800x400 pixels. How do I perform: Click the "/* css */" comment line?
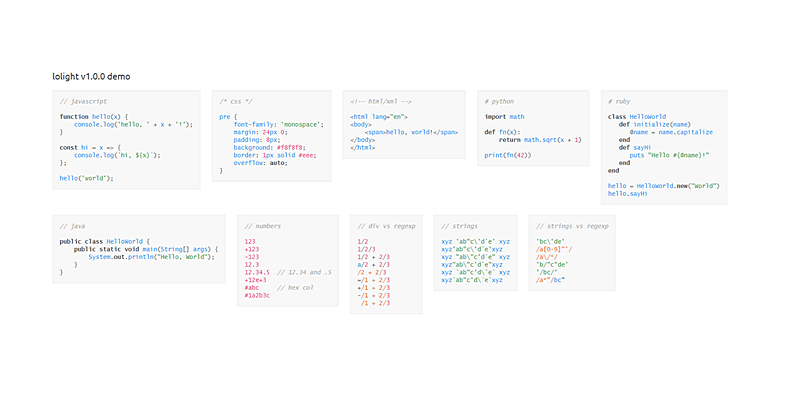click(x=236, y=101)
